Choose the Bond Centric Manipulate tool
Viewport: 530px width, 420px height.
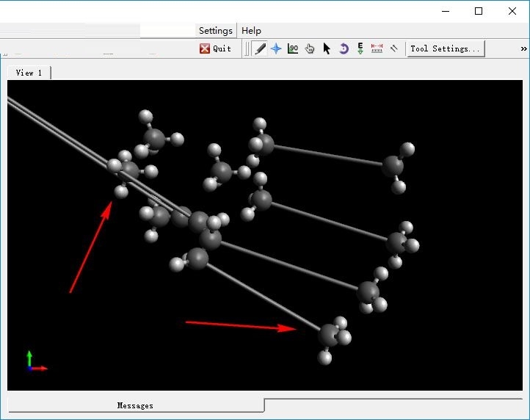[x=293, y=48]
